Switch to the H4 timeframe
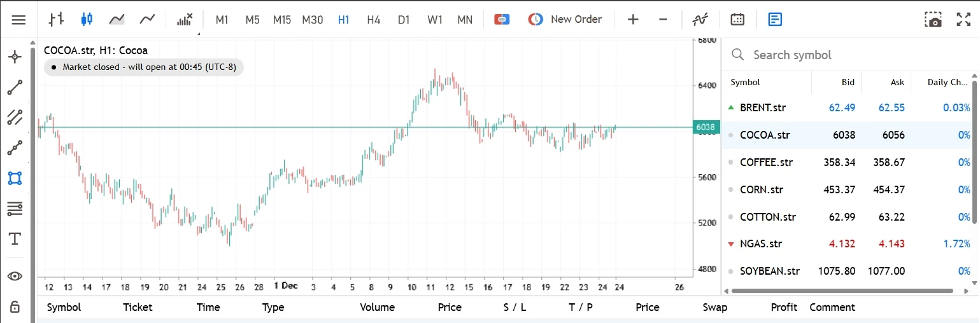The width and height of the screenshot is (980, 323). tap(373, 20)
